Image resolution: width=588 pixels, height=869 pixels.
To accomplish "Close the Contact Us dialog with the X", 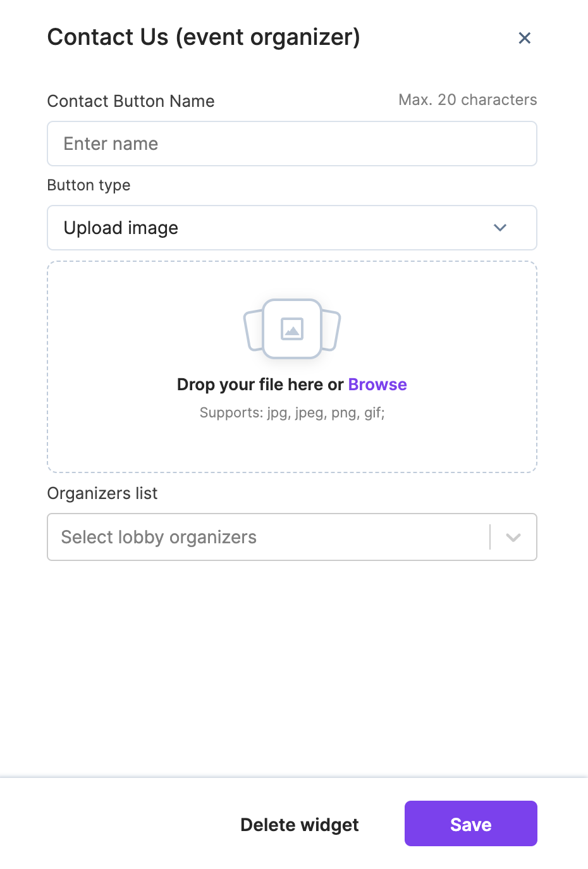I will tap(524, 38).
